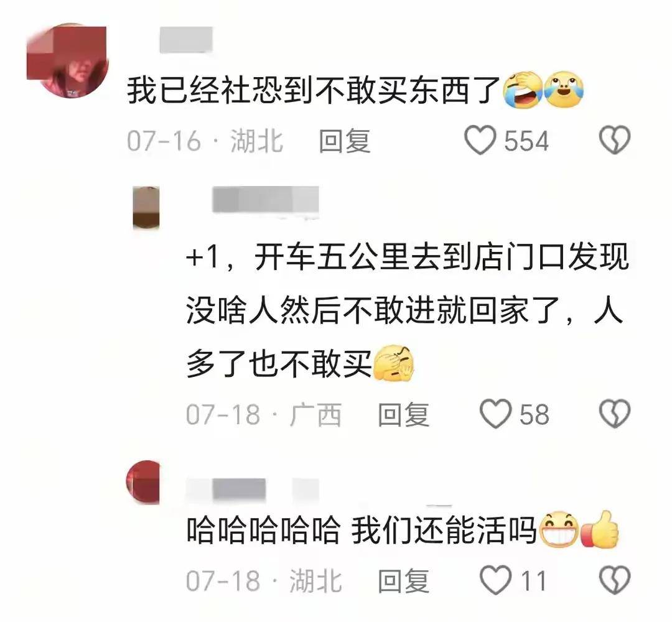The image size is (672, 622).
Task: Tap broken heart on the 广西 reply
Action: coord(615,414)
